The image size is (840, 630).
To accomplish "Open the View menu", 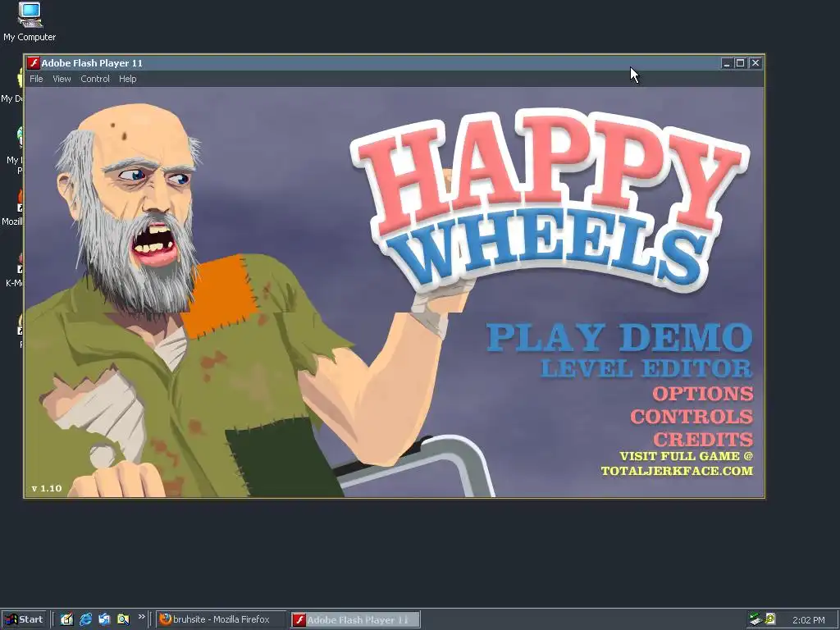I will [x=62, y=79].
